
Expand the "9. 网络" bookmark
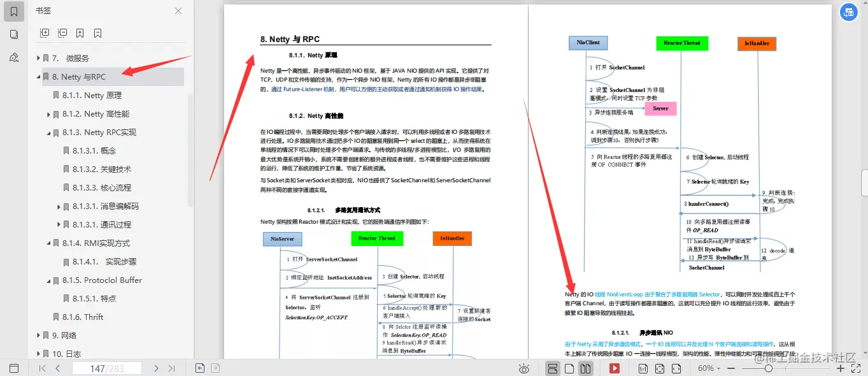click(x=38, y=335)
